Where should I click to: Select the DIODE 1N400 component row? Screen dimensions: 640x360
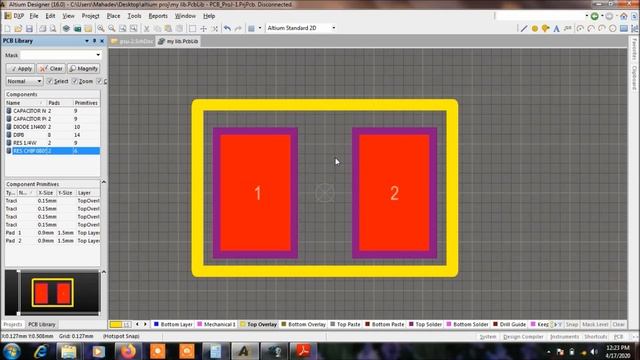coord(52,127)
